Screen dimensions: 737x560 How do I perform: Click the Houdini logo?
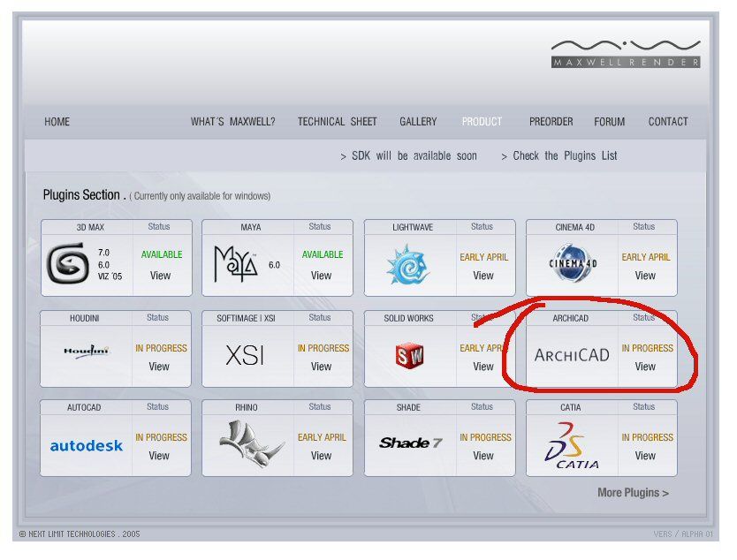pos(86,351)
